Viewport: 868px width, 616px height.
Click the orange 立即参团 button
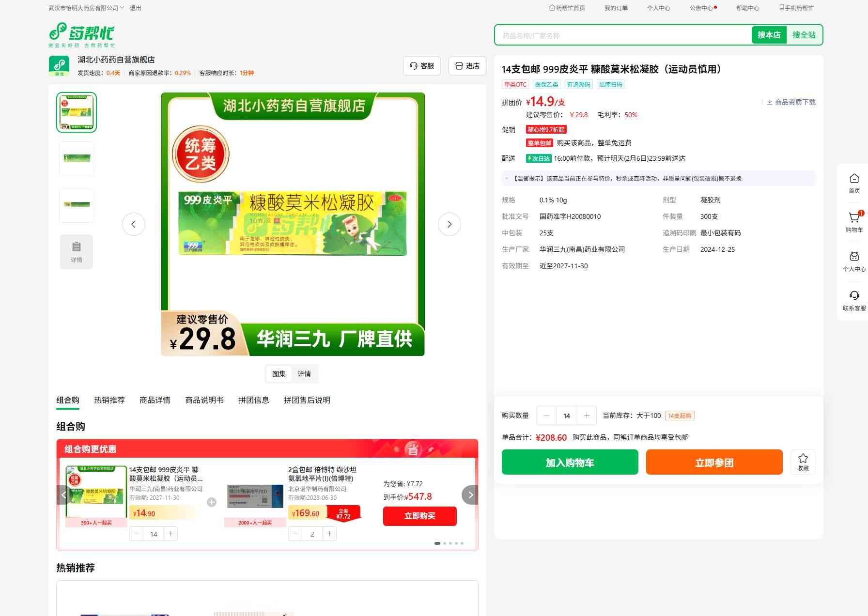click(x=714, y=462)
